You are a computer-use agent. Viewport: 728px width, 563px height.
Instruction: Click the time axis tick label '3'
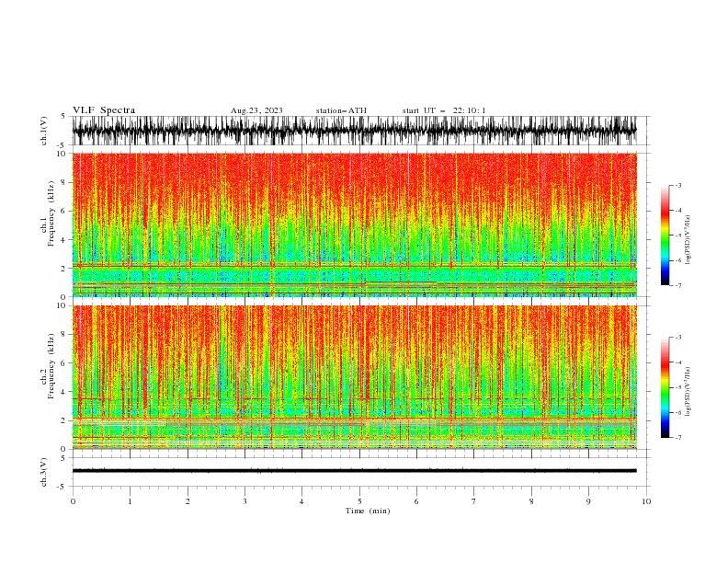pyautogui.click(x=245, y=501)
